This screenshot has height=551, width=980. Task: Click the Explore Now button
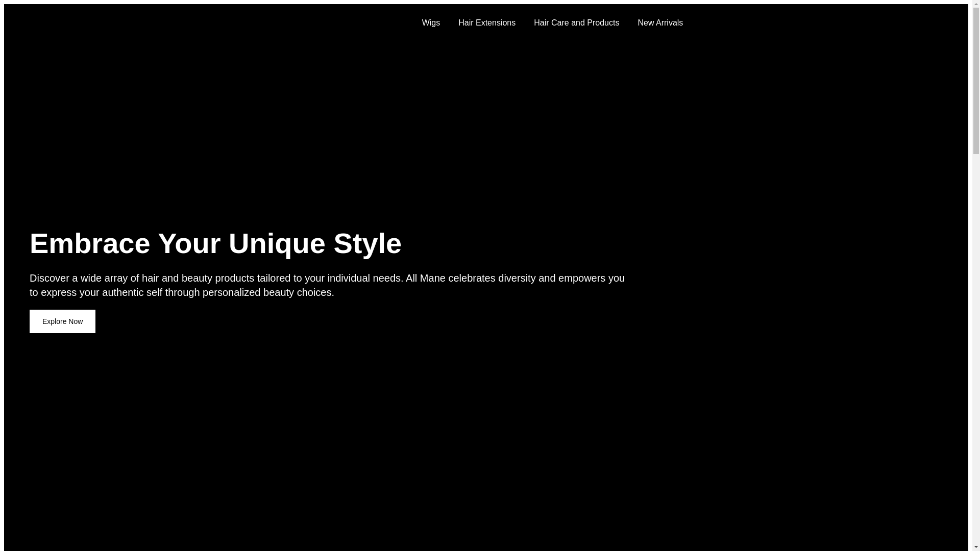pos(62,321)
